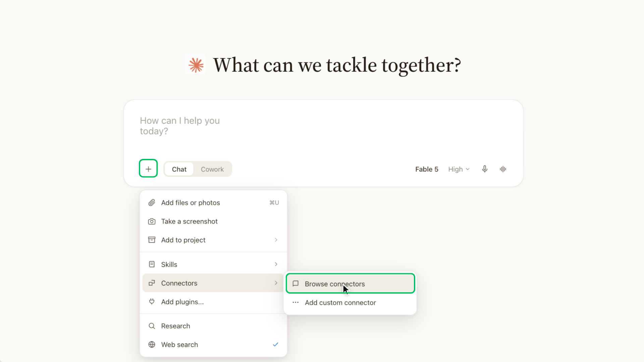This screenshot has height=362, width=644.
Task: Switch to Cowork mode
Action: (x=212, y=169)
